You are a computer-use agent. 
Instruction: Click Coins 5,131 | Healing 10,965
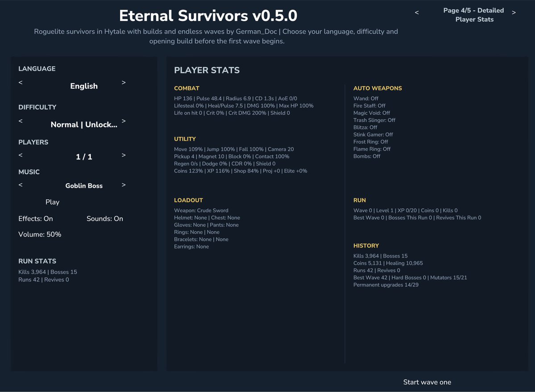(x=388, y=263)
